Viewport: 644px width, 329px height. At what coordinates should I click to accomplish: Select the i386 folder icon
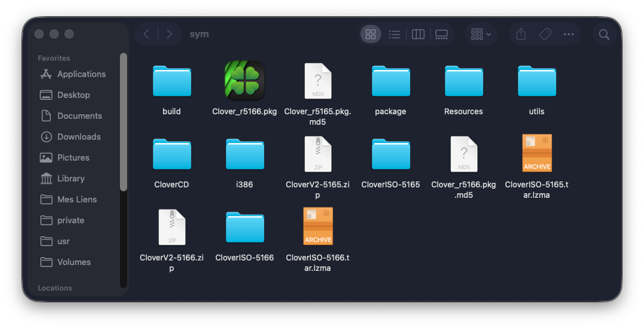(244, 154)
